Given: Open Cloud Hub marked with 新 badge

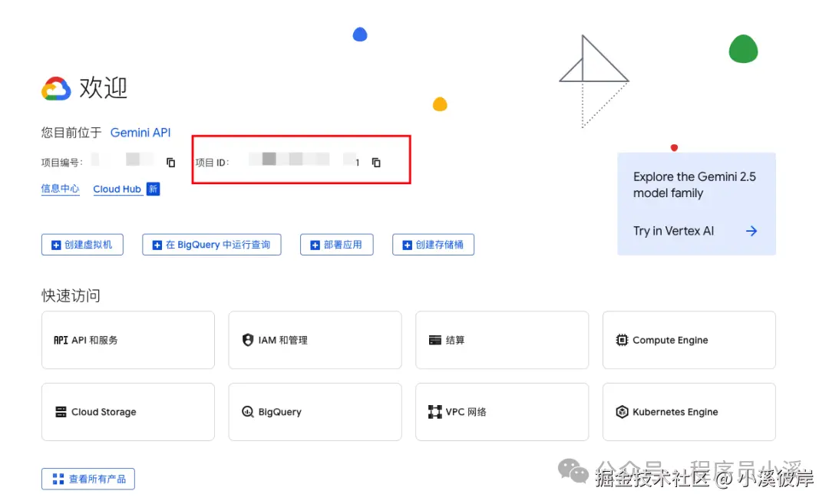Looking at the screenshot, I should [x=117, y=189].
